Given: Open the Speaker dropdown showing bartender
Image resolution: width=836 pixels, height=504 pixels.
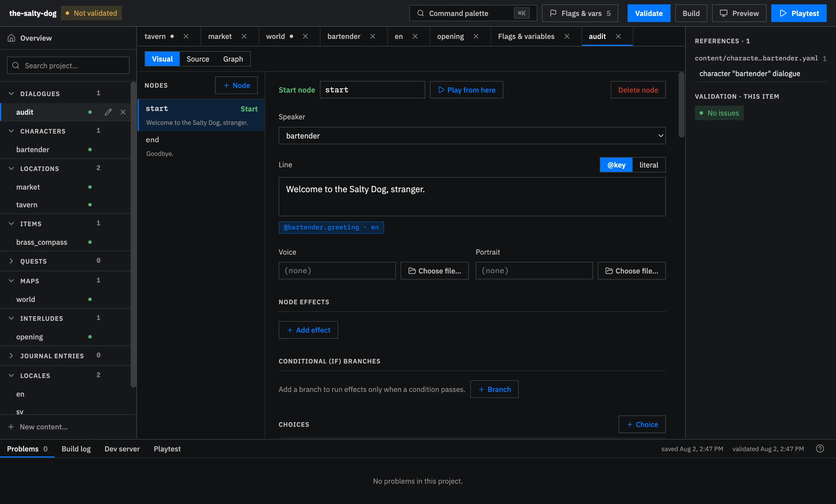Looking at the screenshot, I should coord(472,136).
